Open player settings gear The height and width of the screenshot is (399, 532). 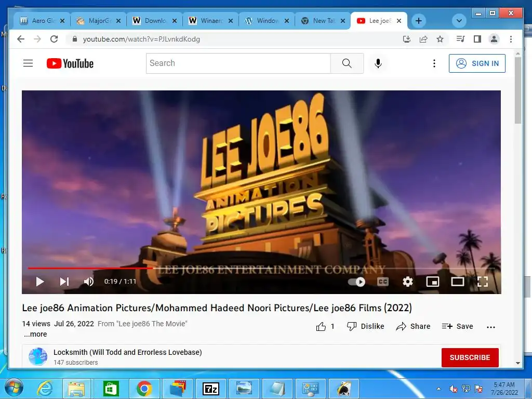(407, 282)
